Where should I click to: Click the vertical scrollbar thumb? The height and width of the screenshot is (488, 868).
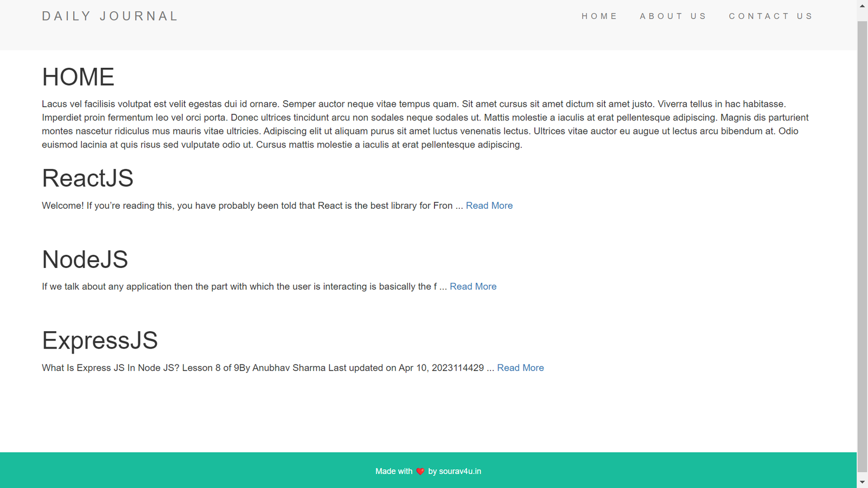click(x=863, y=247)
